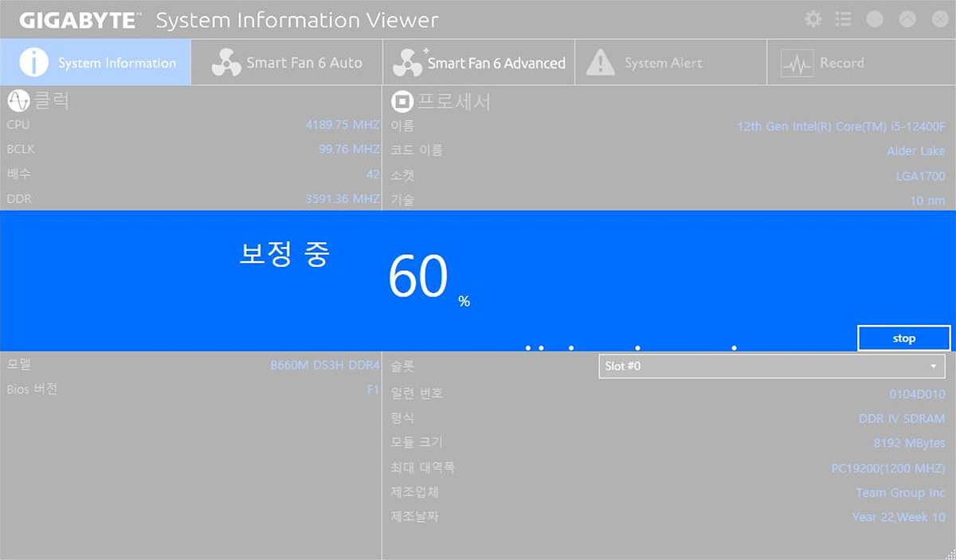The image size is (956, 560).
Task: Click the info icon on System Information tab
Action: coord(33,62)
